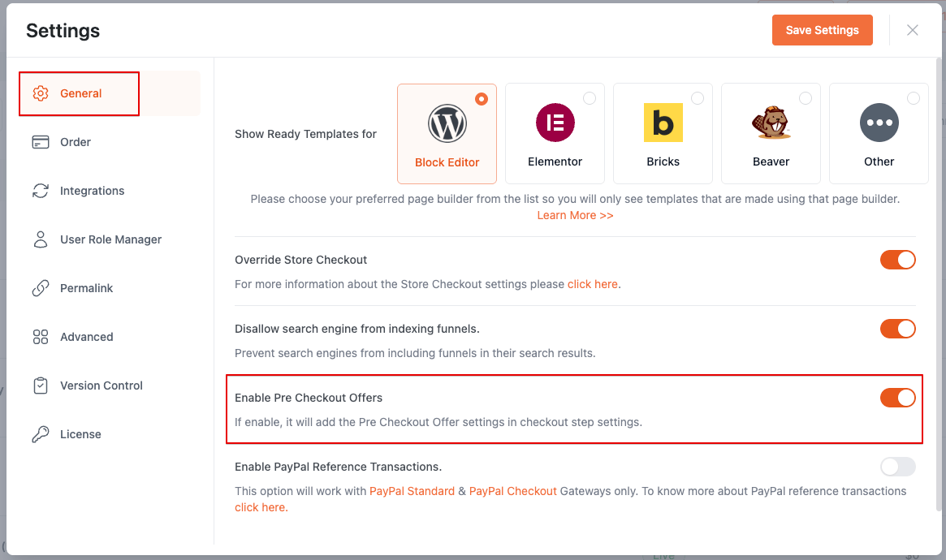Click the WordPress Block Editor logo
The image size is (946, 560).
pyautogui.click(x=447, y=122)
